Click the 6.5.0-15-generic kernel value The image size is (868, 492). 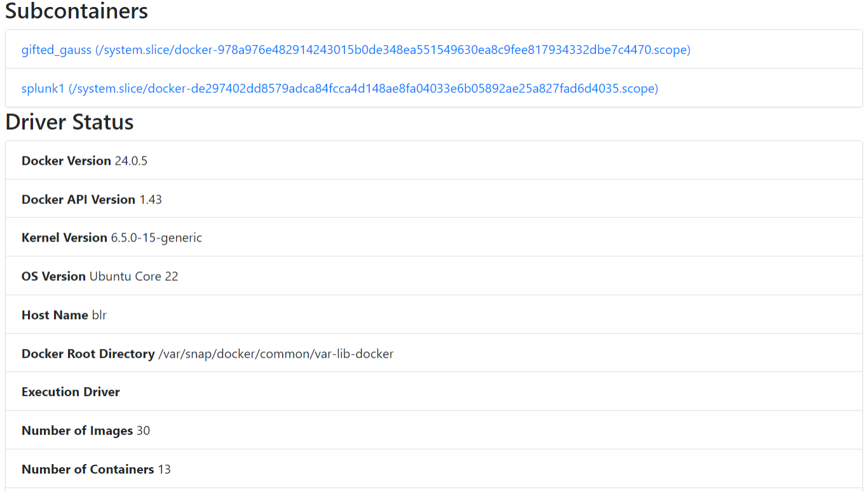tap(156, 238)
